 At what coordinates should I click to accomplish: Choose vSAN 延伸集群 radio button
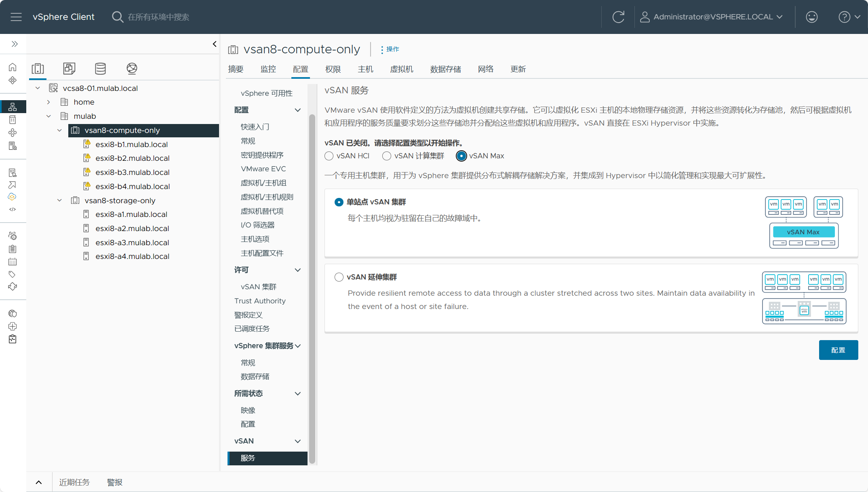point(339,277)
